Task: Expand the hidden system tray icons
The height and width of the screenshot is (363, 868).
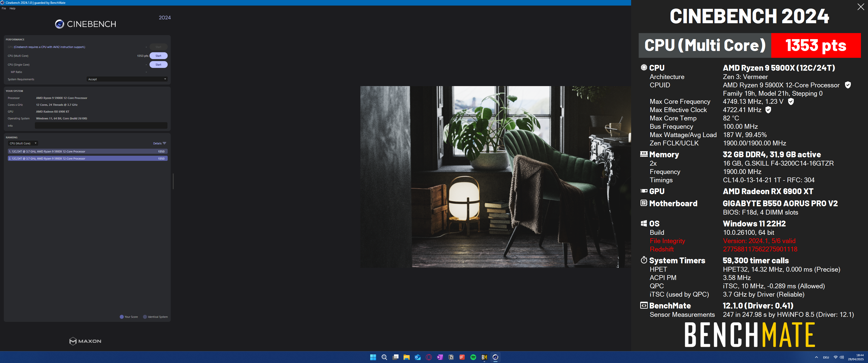Action: [816, 357]
